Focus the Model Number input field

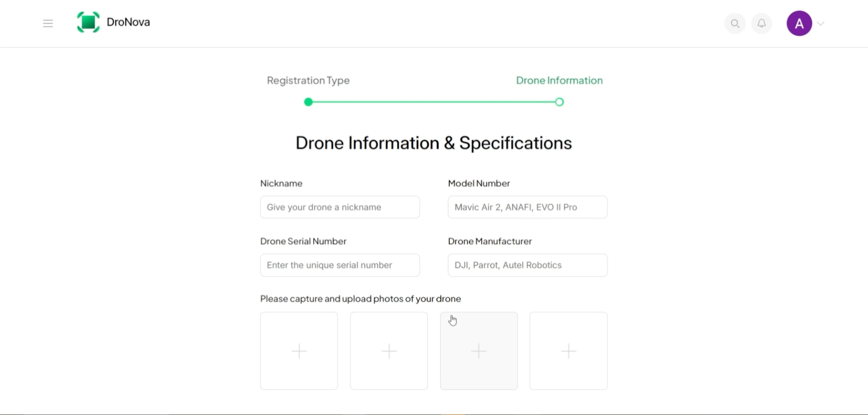[x=527, y=207]
